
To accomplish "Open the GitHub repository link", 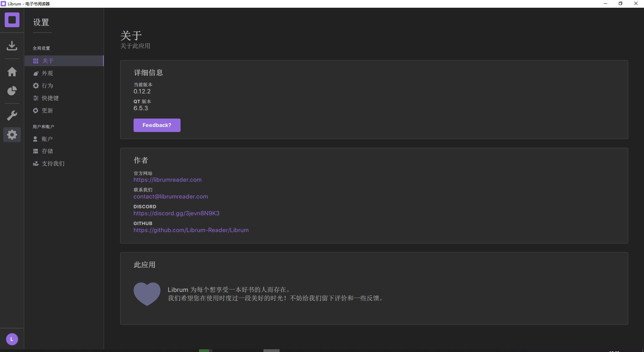I will (191, 230).
